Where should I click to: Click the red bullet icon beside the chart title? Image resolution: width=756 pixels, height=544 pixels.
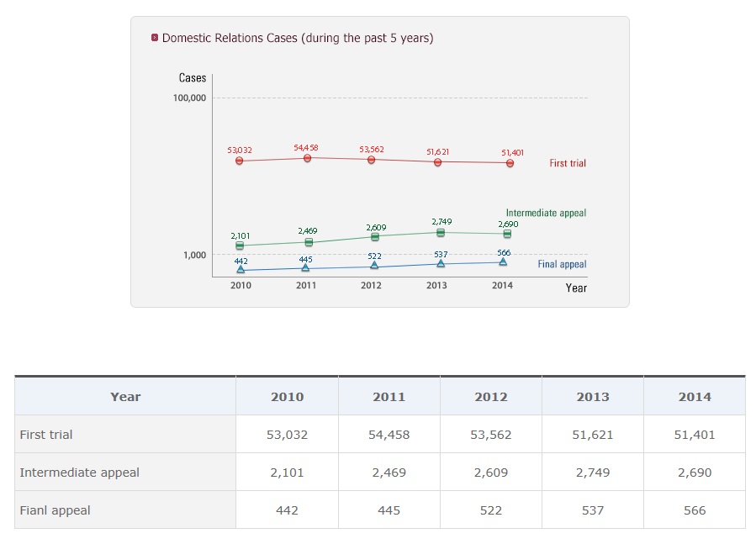pyautogui.click(x=154, y=38)
